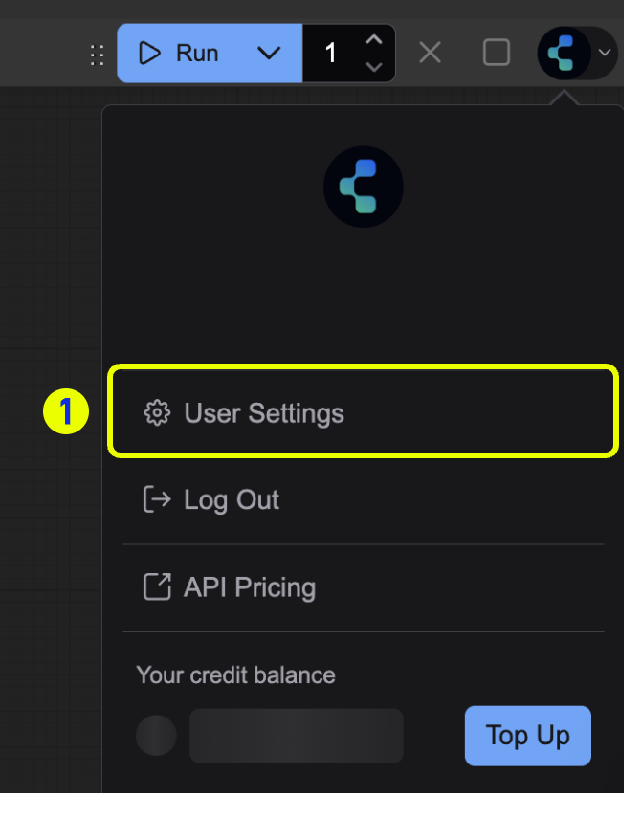The width and height of the screenshot is (642, 840).
Task: Click the square stop icon in toolbar
Action: (496, 53)
